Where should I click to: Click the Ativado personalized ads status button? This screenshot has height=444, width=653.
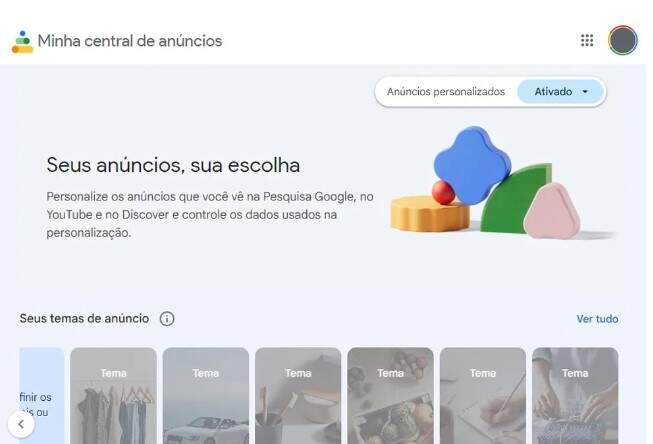(561, 92)
